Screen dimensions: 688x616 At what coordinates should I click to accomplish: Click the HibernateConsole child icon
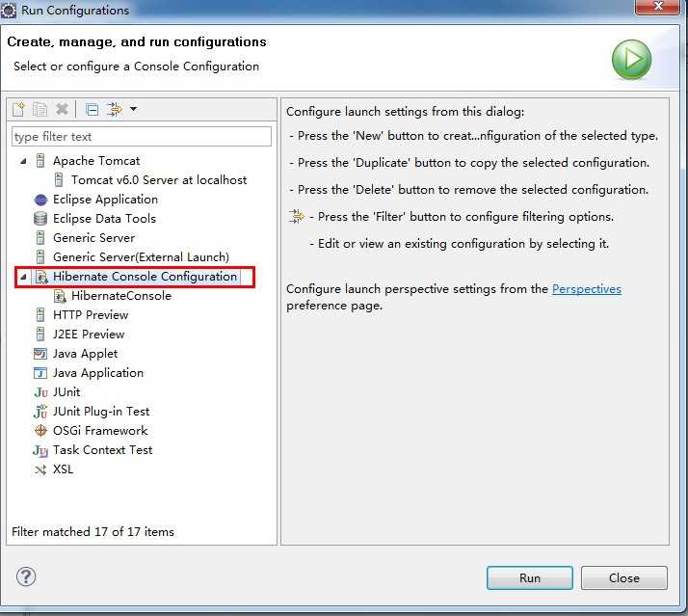pos(60,296)
